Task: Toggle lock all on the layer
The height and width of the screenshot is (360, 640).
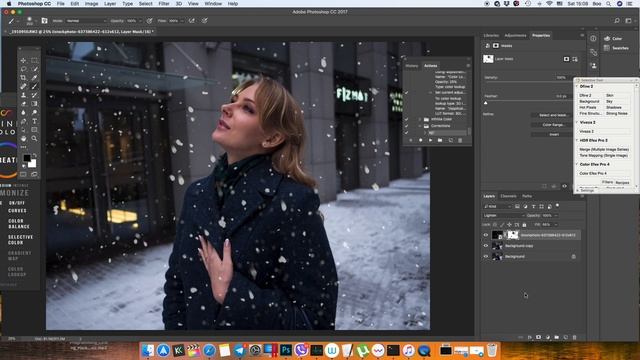Action: [524, 224]
